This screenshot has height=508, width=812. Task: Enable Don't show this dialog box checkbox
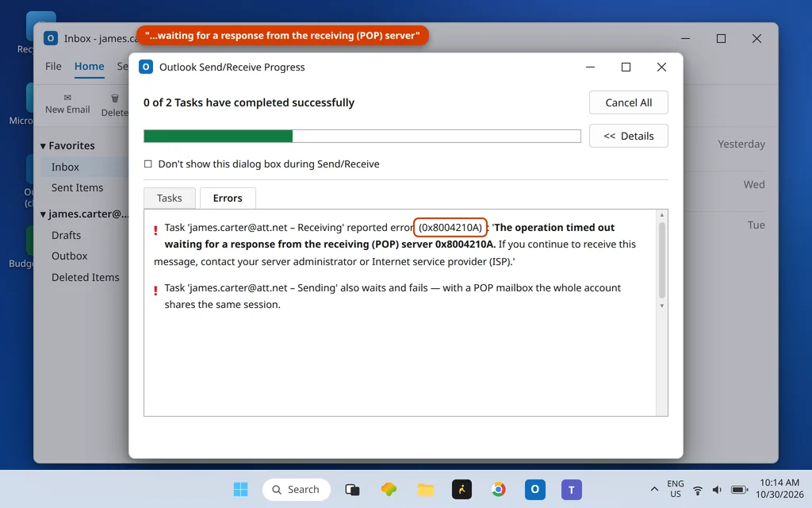[148, 164]
